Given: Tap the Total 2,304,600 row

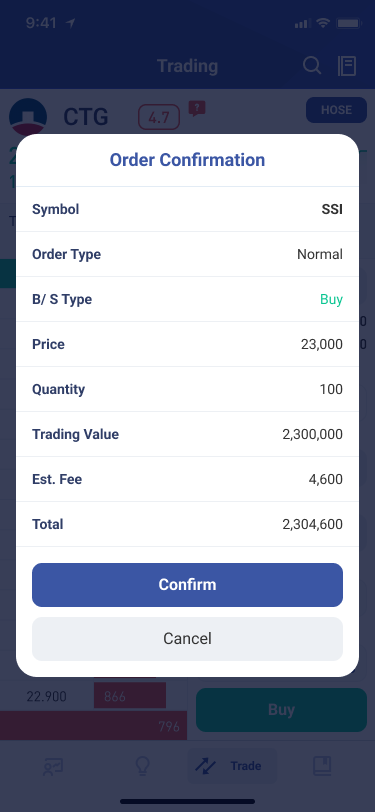Looking at the screenshot, I should tap(188, 524).
